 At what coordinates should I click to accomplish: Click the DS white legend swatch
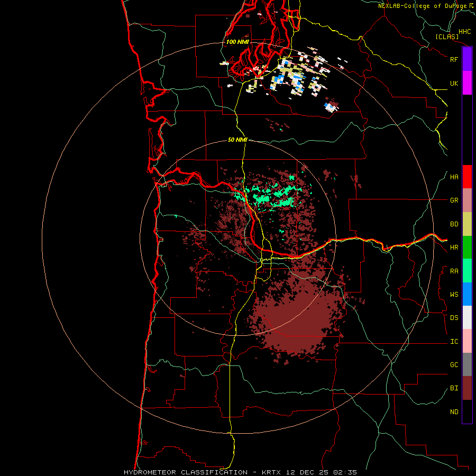click(x=467, y=317)
